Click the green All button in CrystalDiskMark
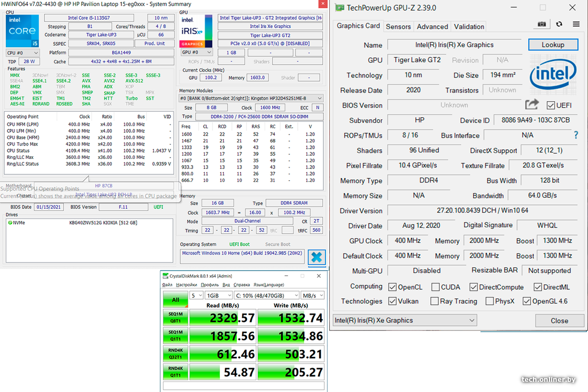 (176, 300)
